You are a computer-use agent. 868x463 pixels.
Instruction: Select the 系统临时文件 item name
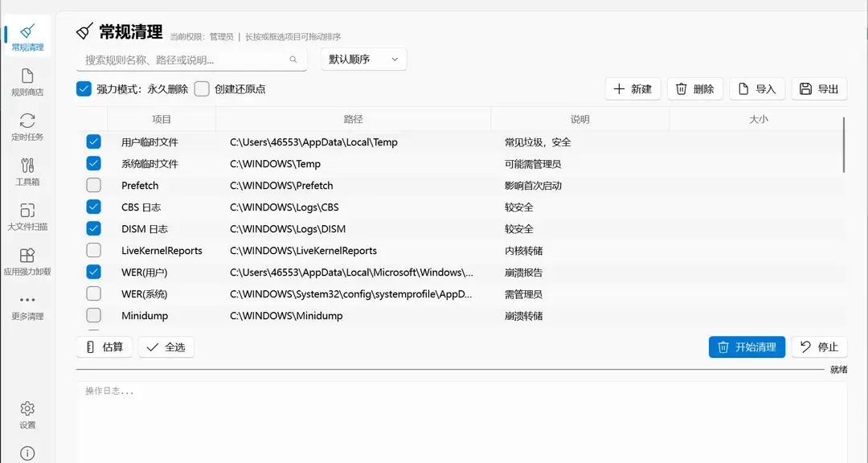click(149, 164)
